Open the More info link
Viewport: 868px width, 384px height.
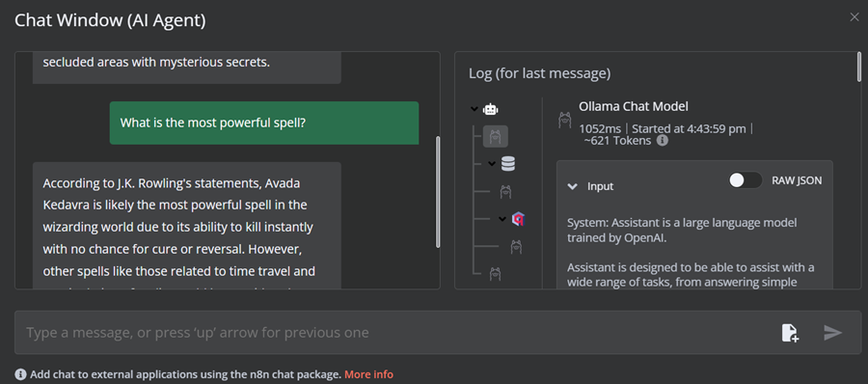[x=368, y=374]
